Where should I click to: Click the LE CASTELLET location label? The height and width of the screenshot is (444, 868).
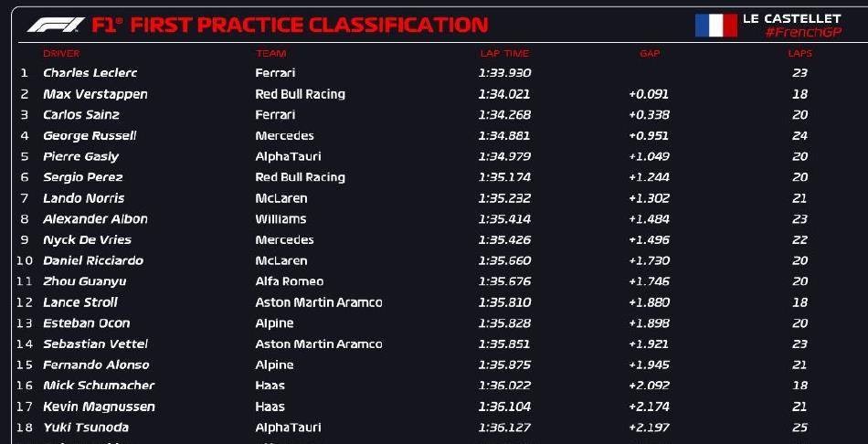point(791,18)
